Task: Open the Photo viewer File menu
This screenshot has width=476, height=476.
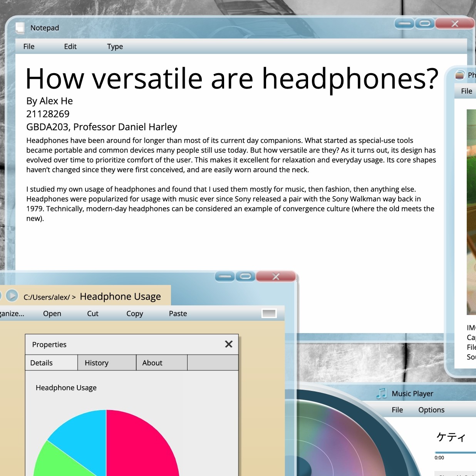Action: pyautogui.click(x=466, y=91)
